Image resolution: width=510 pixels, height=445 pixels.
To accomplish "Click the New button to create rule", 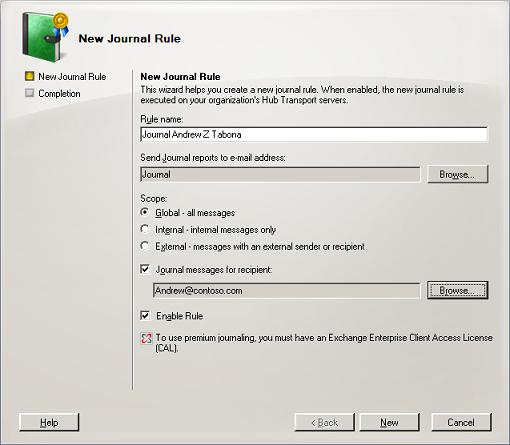I will tap(389, 422).
